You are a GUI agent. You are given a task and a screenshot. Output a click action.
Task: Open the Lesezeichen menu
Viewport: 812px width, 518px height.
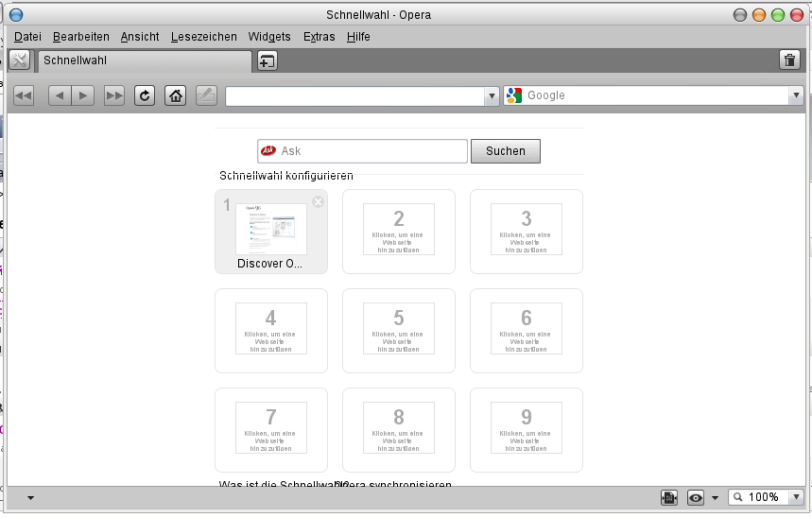click(x=203, y=37)
